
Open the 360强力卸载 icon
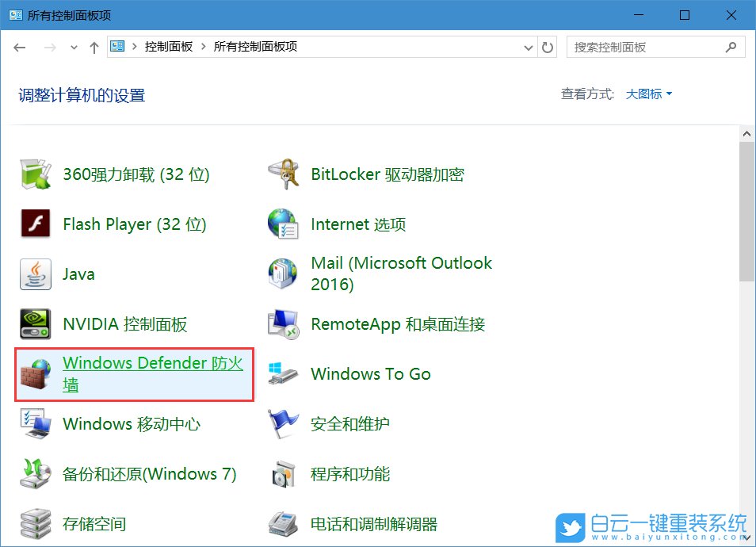coord(36,174)
